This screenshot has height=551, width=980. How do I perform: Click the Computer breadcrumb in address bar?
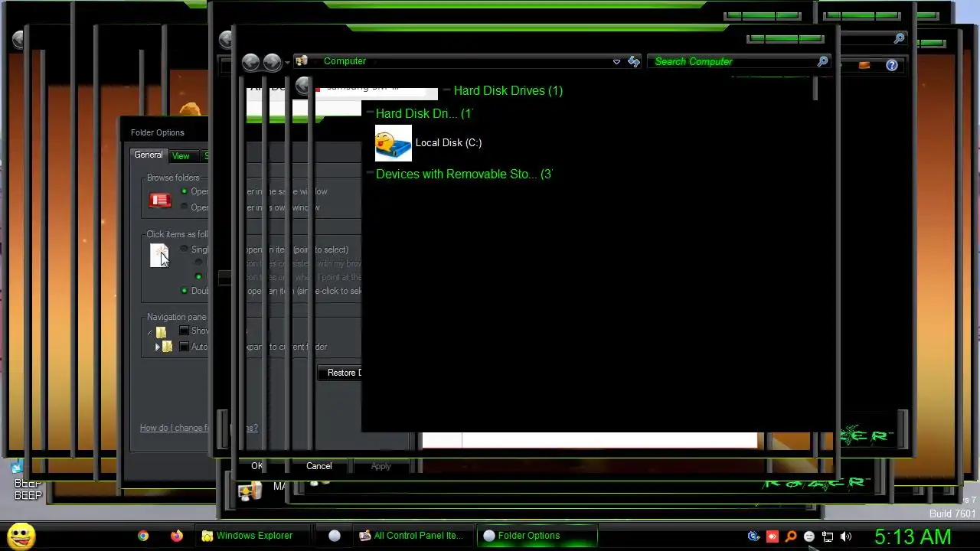point(345,61)
